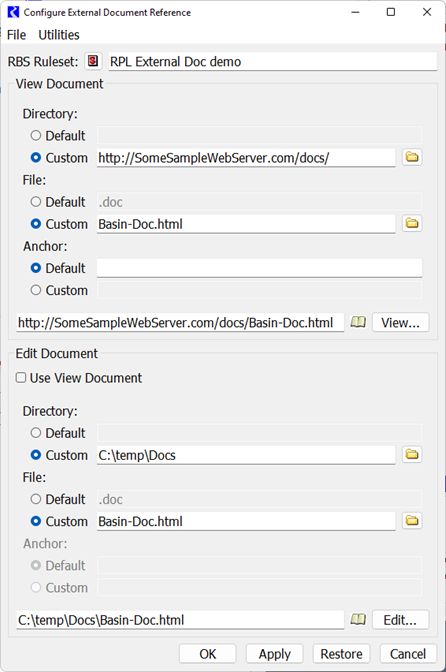The width and height of the screenshot is (446, 672).
Task: Click the Edit Document custom directory field
Action: (246, 455)
